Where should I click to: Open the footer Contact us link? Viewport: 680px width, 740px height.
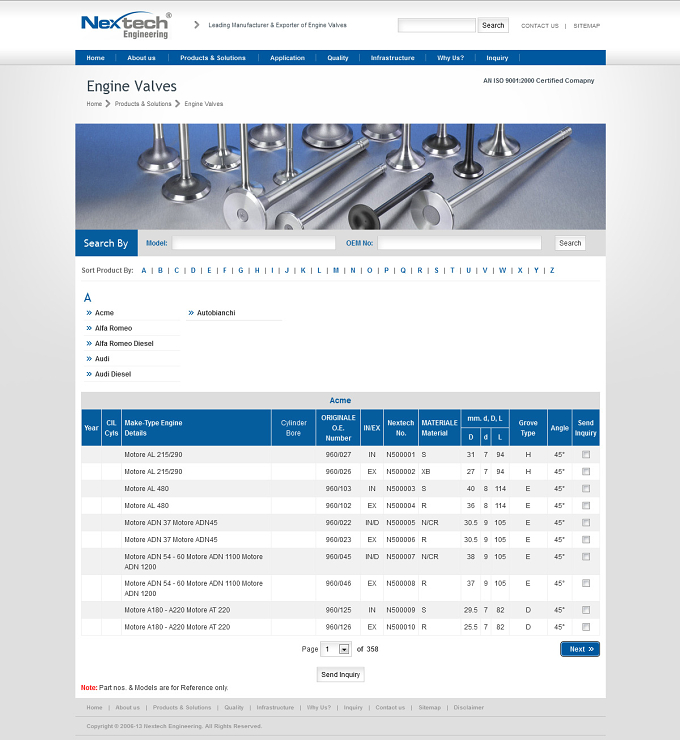tap(390, 707)
